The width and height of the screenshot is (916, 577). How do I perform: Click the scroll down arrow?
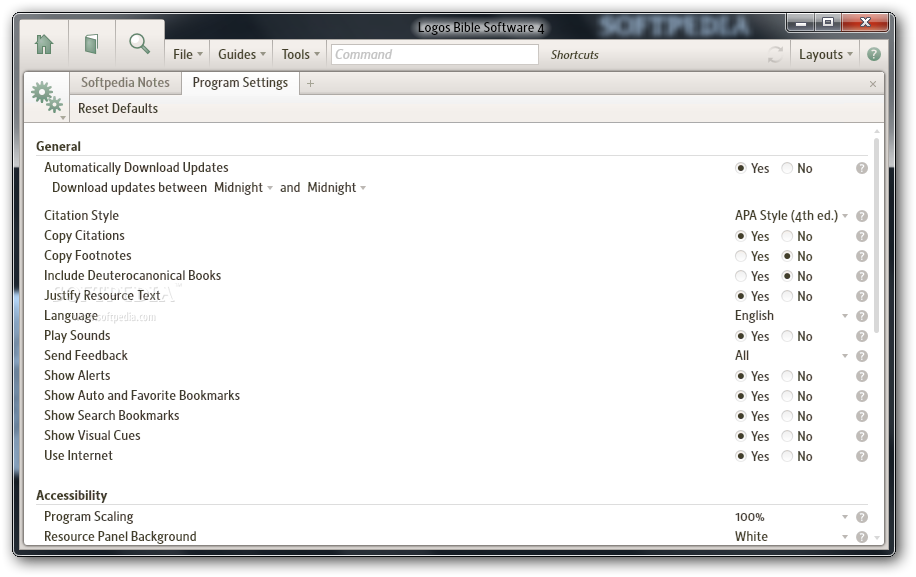(876, 537)
